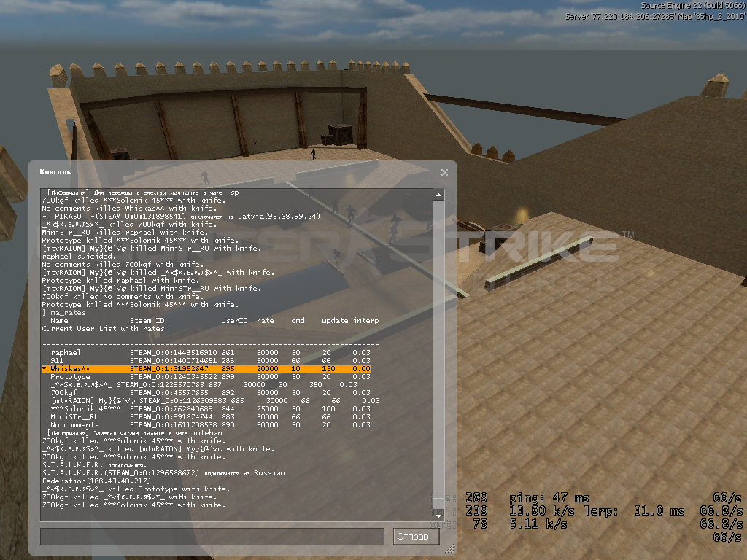747x560 pixels.
Task: Click the '31.0 ms' lerp value
Action: click(659, 511)
